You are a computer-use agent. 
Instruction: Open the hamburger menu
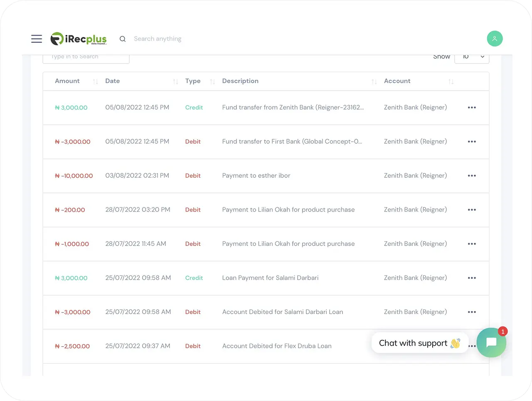(37, 39)
